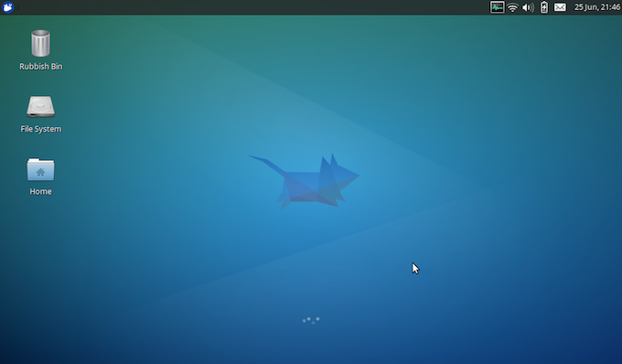This screenshot has width=622, height=364.
Task: Open the volume speaker indicator
Action: (528, 7)
